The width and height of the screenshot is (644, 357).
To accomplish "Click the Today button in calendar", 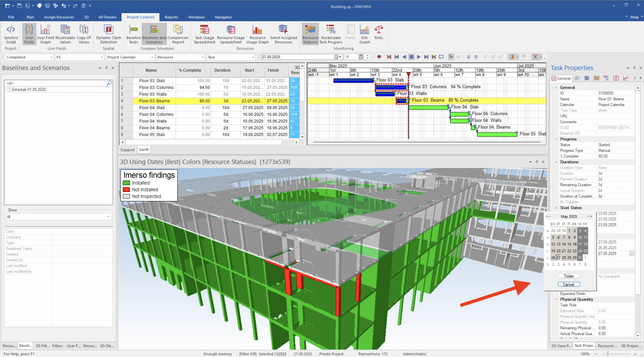I will coord(569,276).
